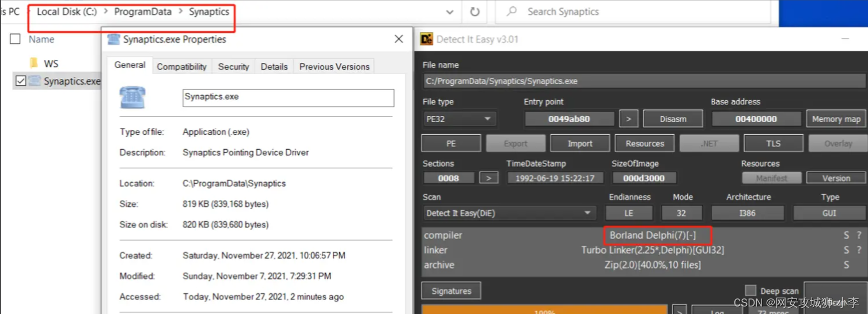Screen dimensions: 868x314
Task: Open the Signatures window
Action: coord(451,291)
